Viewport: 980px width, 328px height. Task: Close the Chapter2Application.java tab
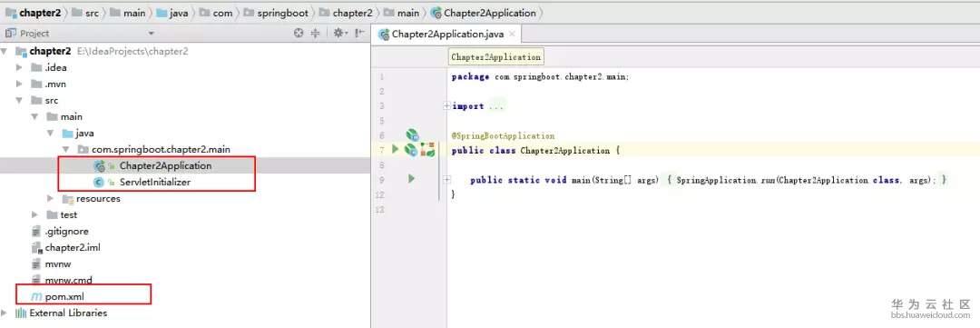point(511,34)
